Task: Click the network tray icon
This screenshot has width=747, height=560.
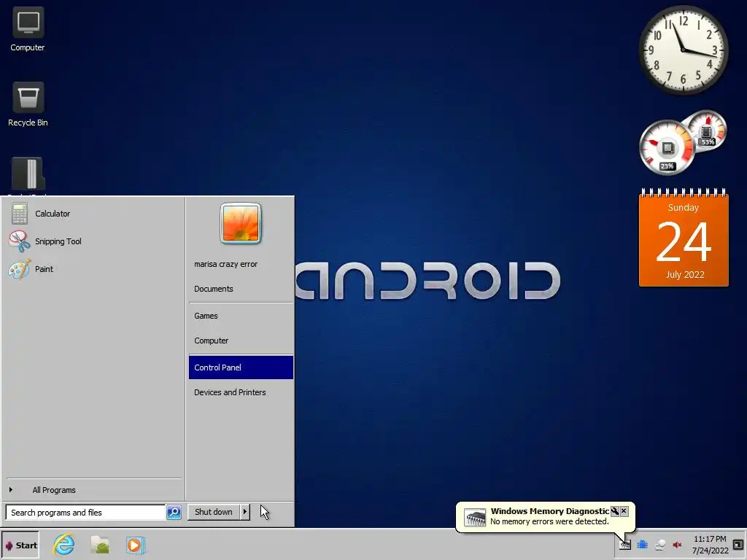Action: (x=659, y=545)
